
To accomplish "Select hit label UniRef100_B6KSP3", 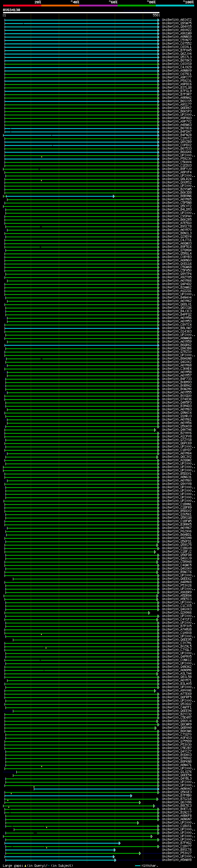I will 176,111.
